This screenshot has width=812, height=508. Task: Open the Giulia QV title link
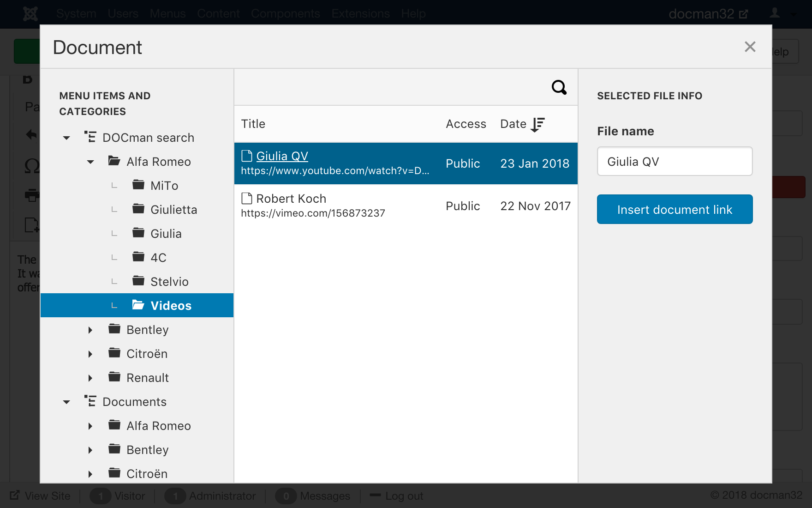point(282,156)
